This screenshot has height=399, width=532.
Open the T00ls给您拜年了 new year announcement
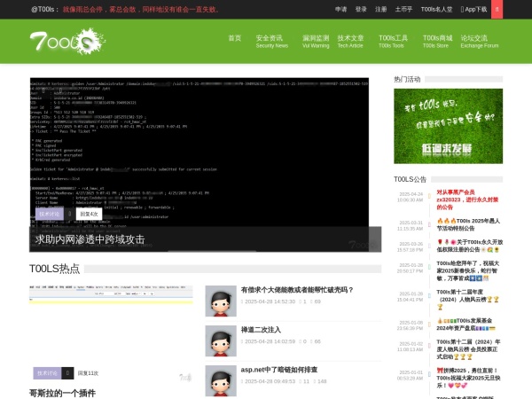coord(468,270)
